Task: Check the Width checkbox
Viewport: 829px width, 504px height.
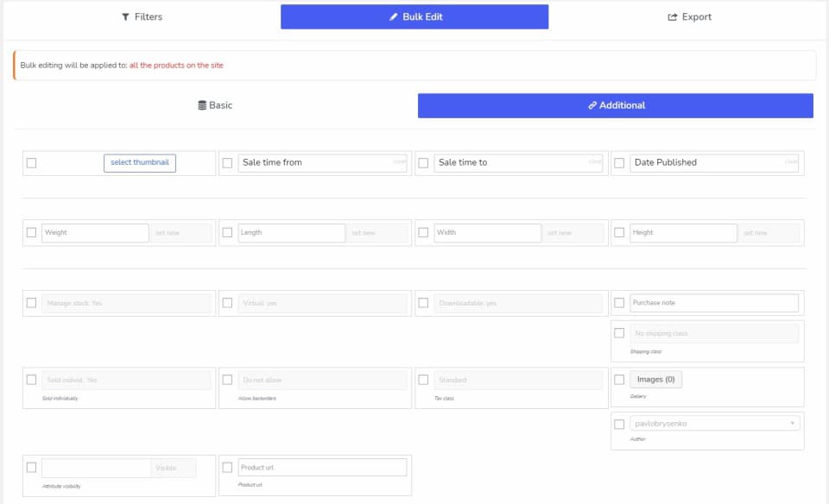Action: tap(423, 232)
